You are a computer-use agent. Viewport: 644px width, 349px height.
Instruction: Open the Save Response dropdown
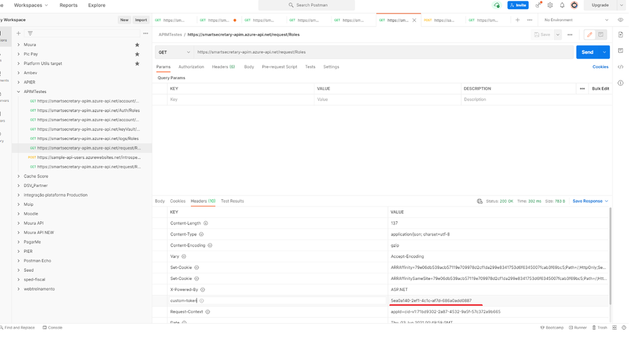pos(590,201)
